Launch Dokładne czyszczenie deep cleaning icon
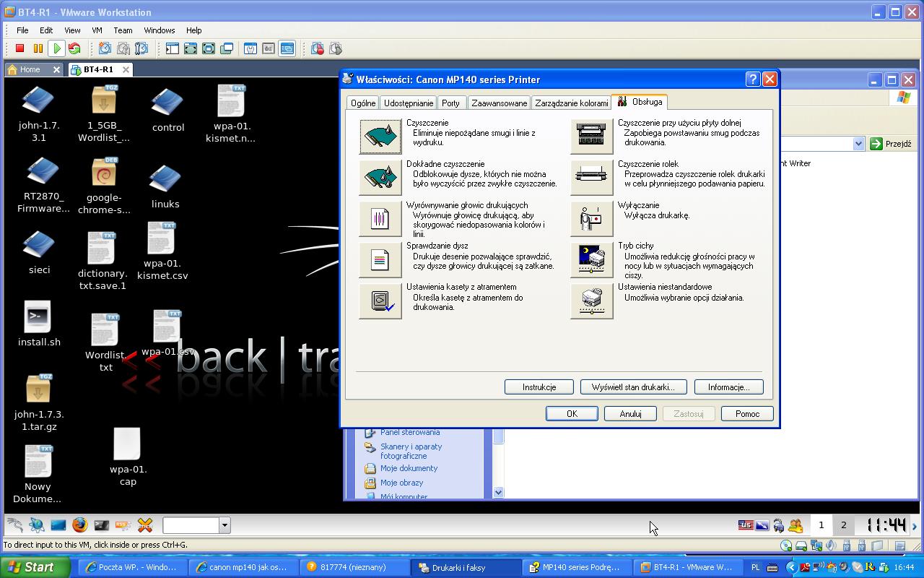The height and width of the screenshot is (578, 924). (380, 178)
